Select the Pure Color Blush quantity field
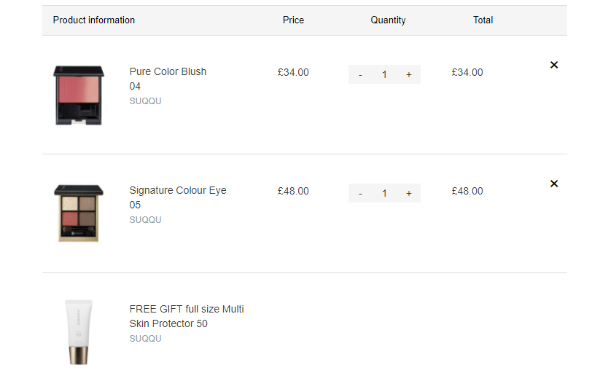The image size is (600, 389). click(x=384, y=75)
